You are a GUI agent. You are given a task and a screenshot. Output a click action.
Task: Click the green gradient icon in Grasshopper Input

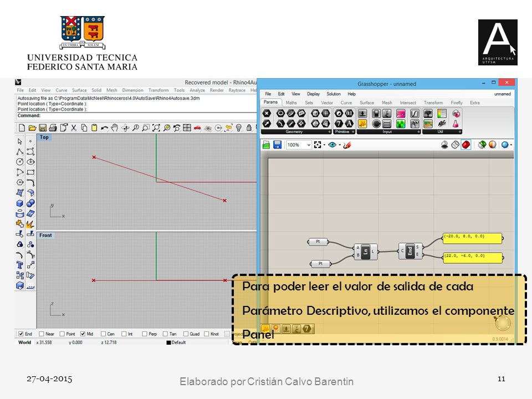(x=401, y=124)
